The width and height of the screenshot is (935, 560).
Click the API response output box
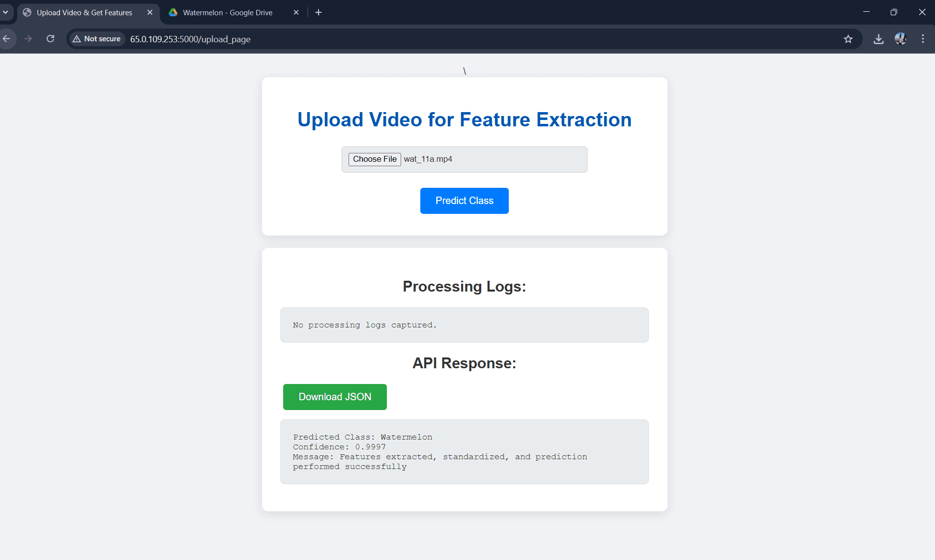464,451
